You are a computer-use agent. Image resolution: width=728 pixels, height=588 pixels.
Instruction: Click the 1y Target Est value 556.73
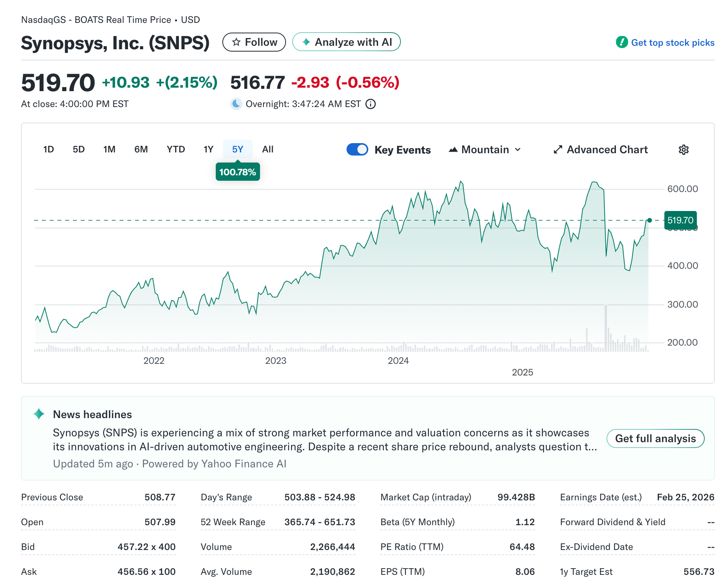[x=699, y=572]
